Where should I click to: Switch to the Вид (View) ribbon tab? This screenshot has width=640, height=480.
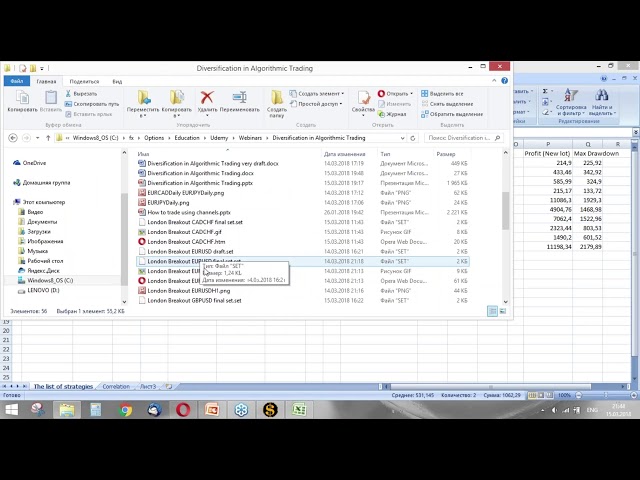click(117, 81)
